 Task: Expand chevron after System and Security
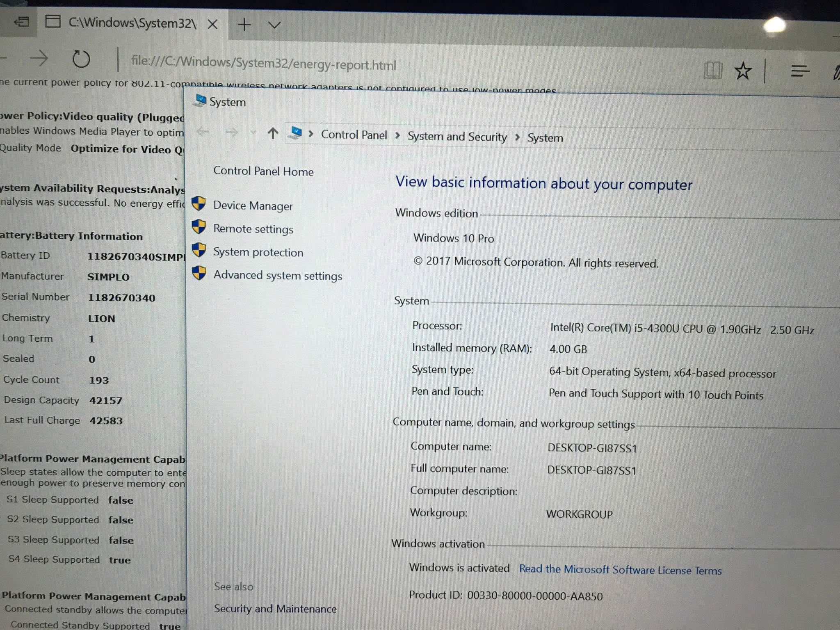(x=518, y=137)
